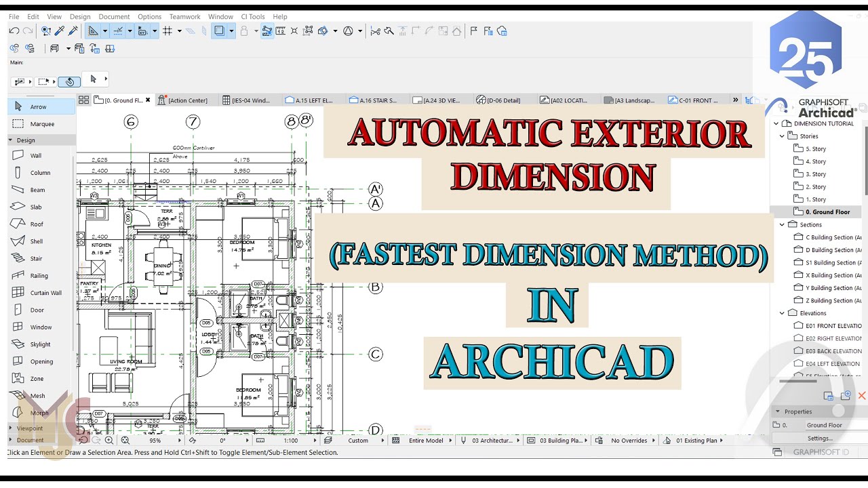The width and height of the screenshot is (868, 488).
Task: Toggle the coordinates XY button
Action: (x=142, y=30)
